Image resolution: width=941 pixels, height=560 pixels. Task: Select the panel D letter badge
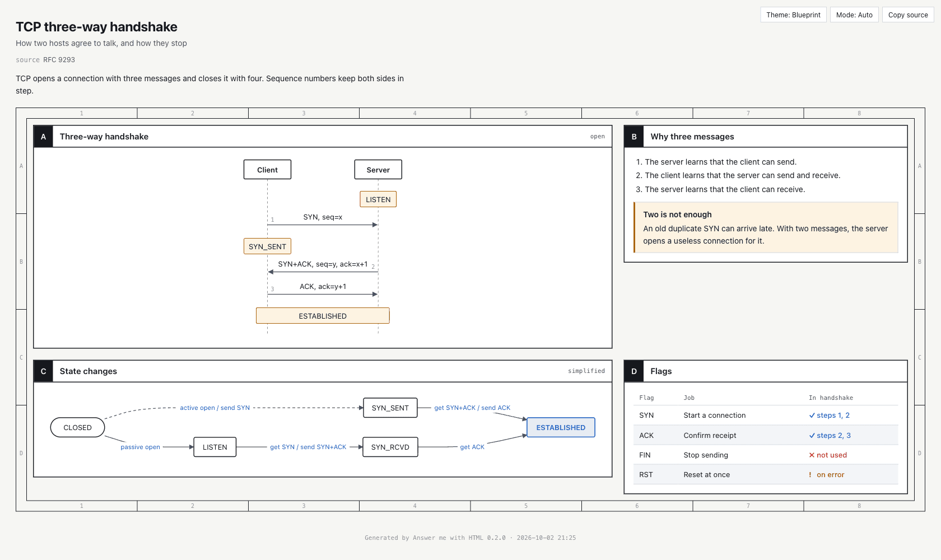634,371
